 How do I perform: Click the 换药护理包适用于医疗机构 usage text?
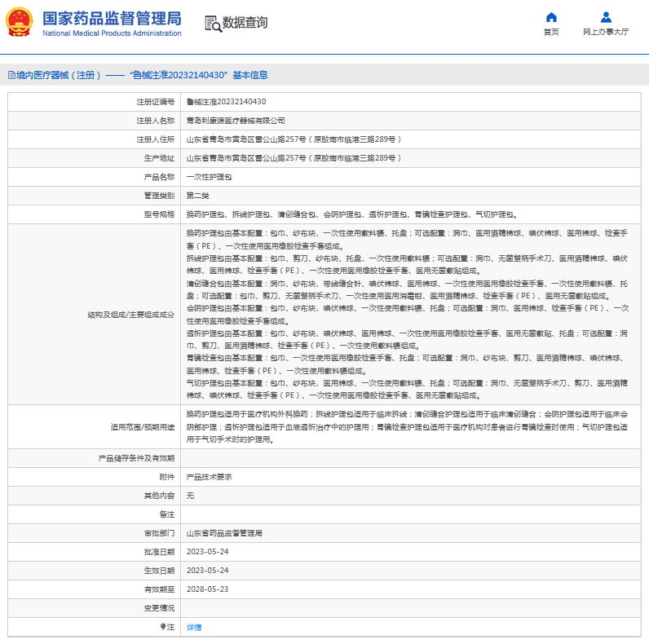(x=407, y=426)
